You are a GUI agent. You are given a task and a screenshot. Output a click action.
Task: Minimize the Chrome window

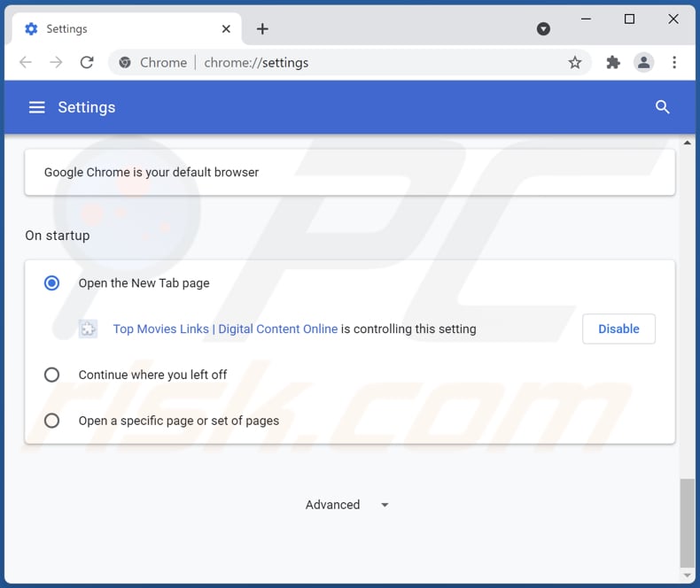click(586, 19)
